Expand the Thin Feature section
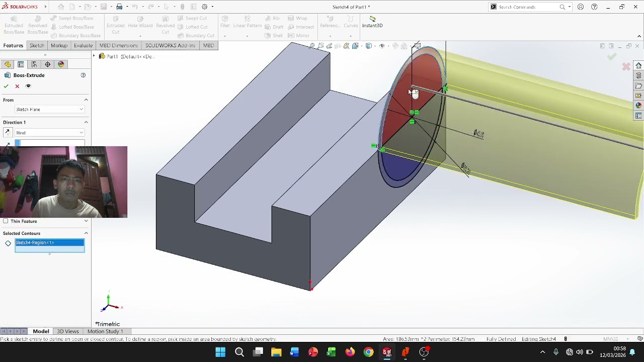 (x=86, y=221)
